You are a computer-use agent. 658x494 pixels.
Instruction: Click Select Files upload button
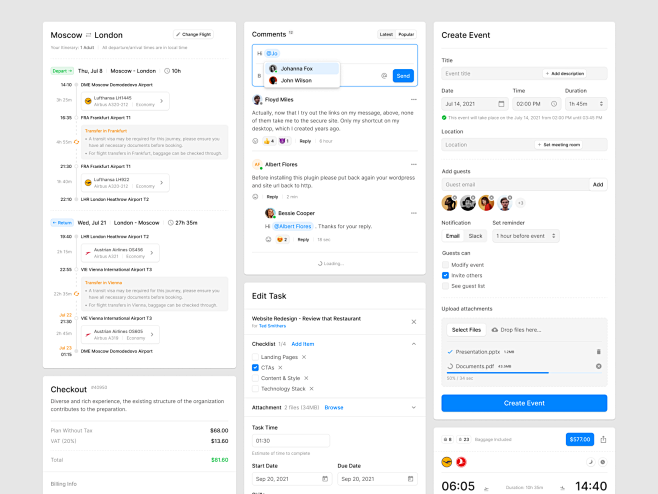pos(466,330)
